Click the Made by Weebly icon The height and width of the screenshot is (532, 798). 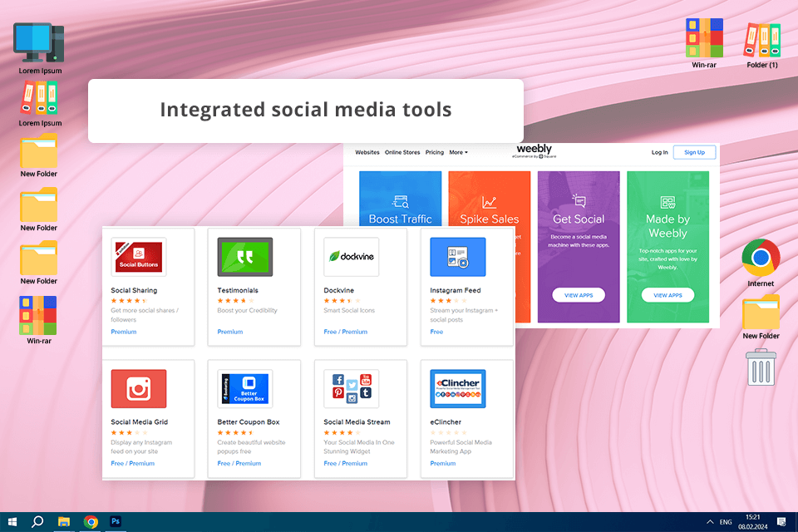pos(667,202)
